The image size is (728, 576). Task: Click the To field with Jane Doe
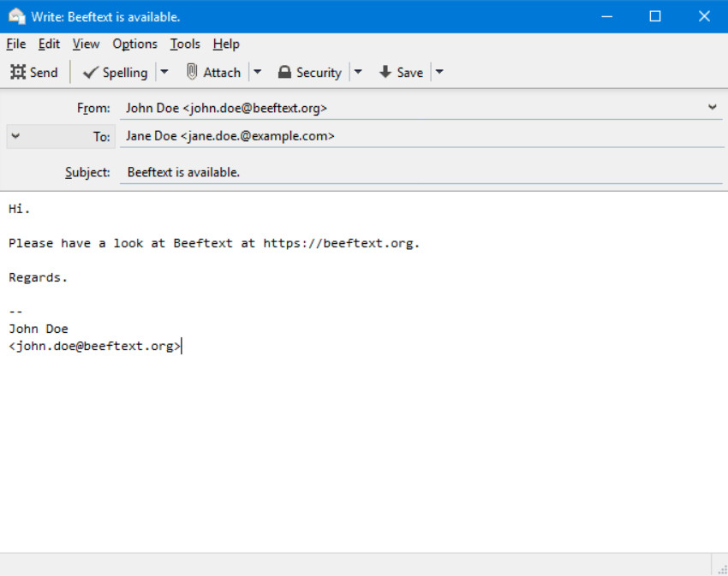tap(421, 136)
